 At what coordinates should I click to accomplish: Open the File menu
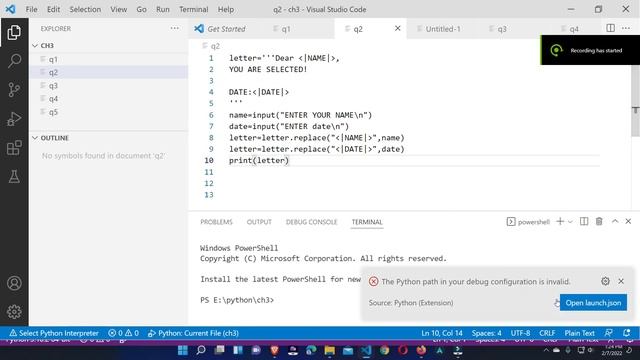click(x=31, y=9)
